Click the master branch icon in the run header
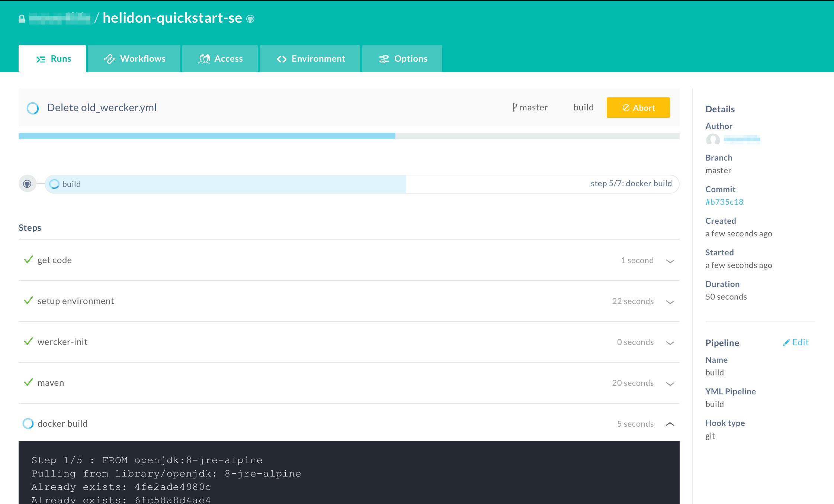 point(514,107)
